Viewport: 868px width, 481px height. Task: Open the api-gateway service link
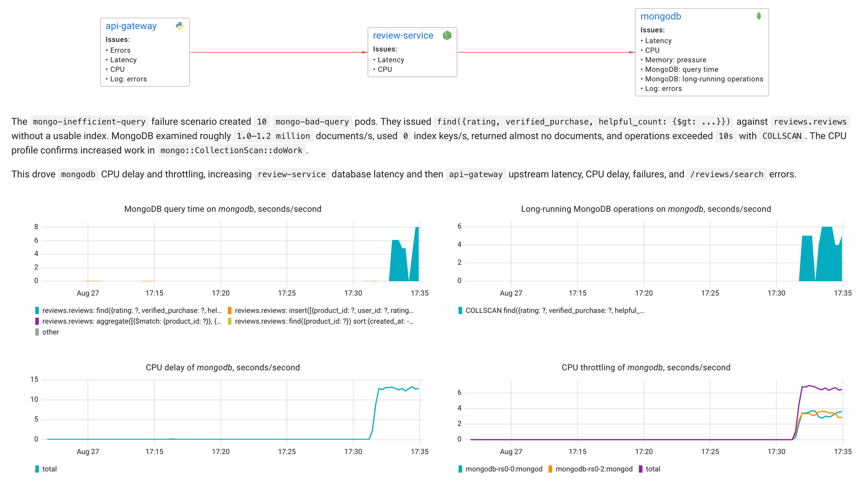[x=131, y=26]
